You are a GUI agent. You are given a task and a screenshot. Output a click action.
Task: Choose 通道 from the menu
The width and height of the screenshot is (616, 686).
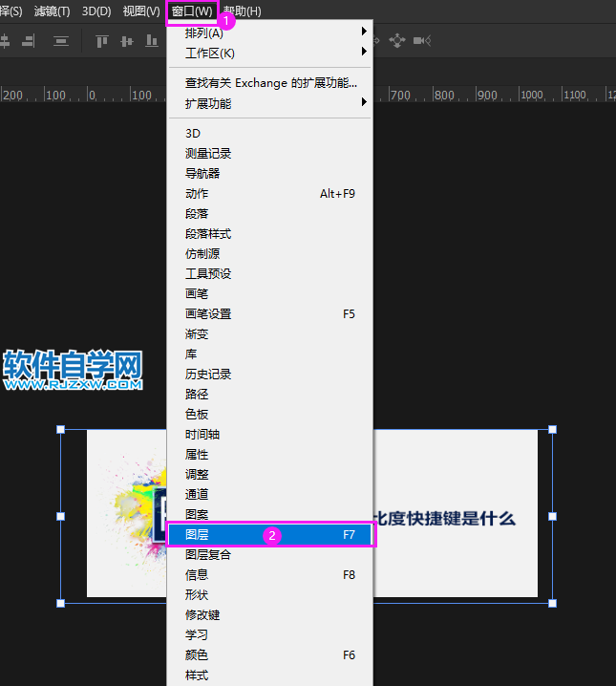269,494
